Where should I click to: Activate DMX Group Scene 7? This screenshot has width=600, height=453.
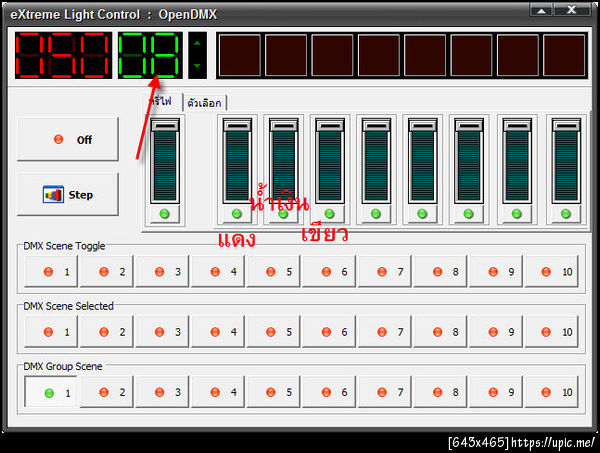coord(385,392)
